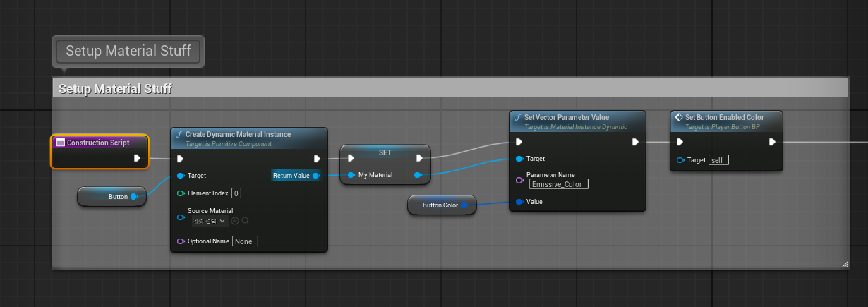Click Create Dynamic Material Instance exec output pin

coord(317,159)
